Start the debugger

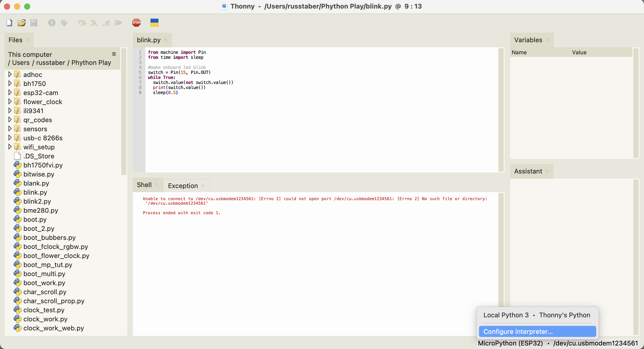pos(64,22)
